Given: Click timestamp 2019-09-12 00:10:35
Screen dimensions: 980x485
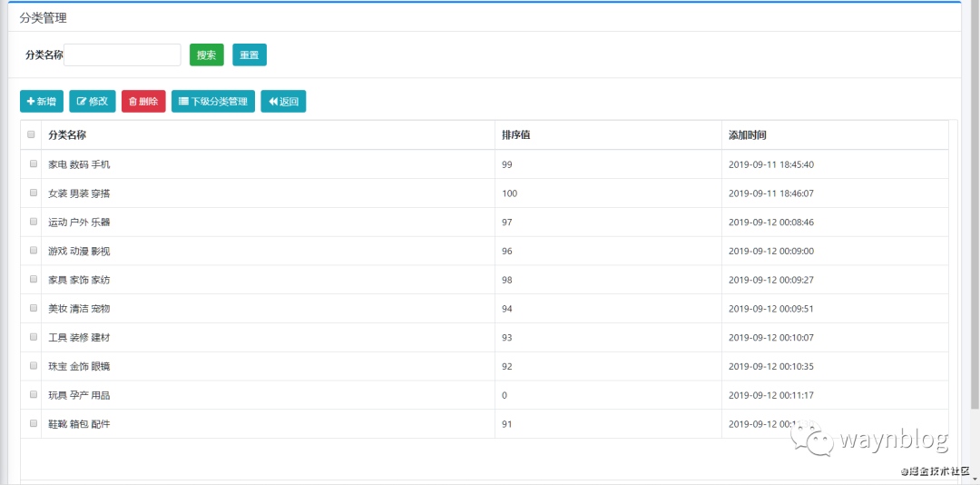Looking at the screenshot, I should pyautogui.click(x=771, y=366).
